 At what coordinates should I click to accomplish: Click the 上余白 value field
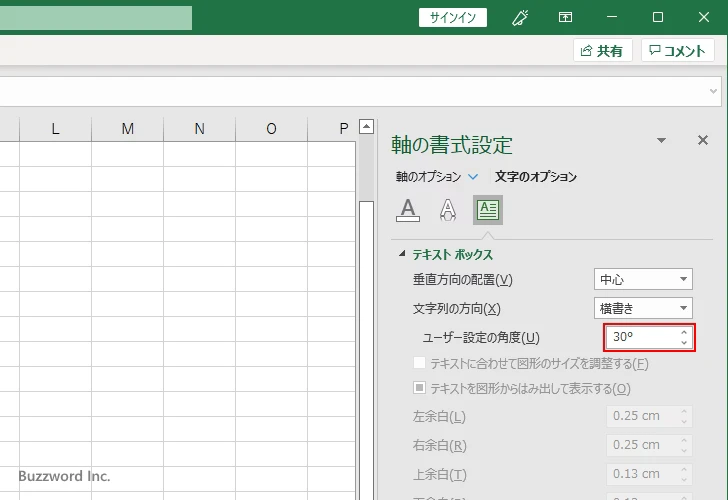pyautogui.click(x=649, y=474)
